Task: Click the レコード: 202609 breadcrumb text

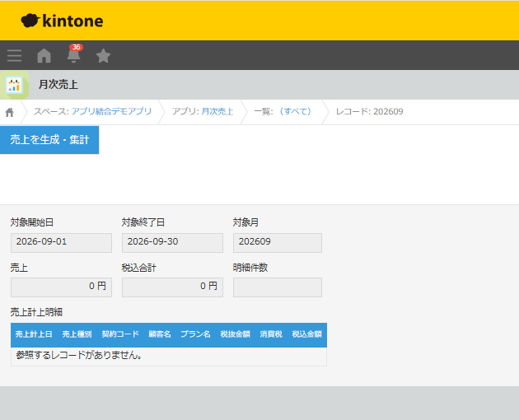Action: click(369, 111)
